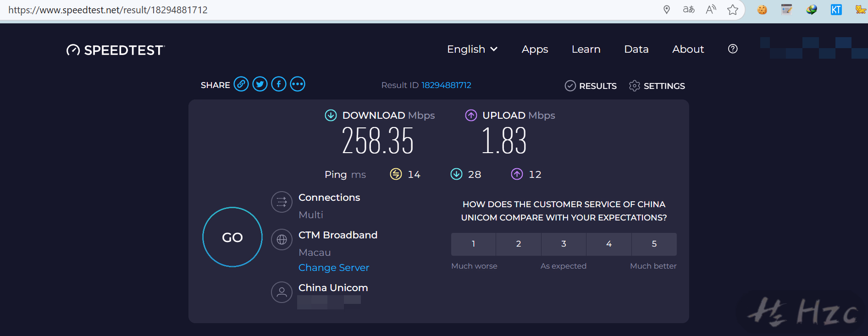Open the Settings gear icon
Screen dimensions: 868x336
635,86
